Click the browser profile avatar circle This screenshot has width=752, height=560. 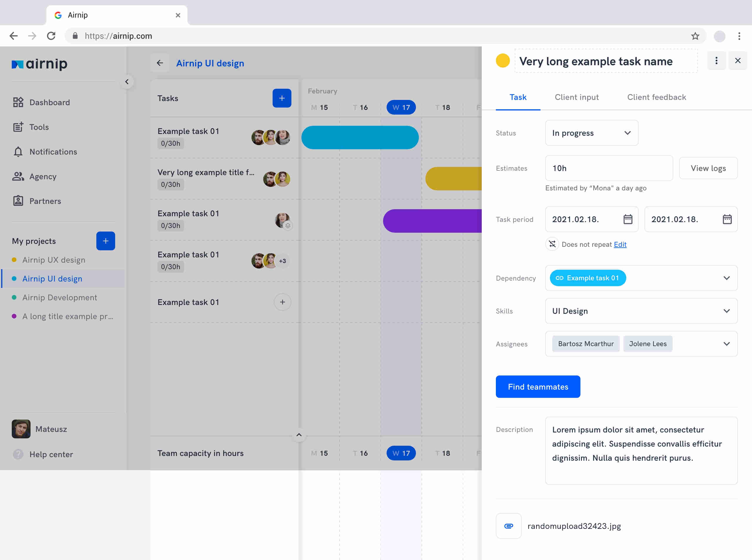(x=719, y=36)
